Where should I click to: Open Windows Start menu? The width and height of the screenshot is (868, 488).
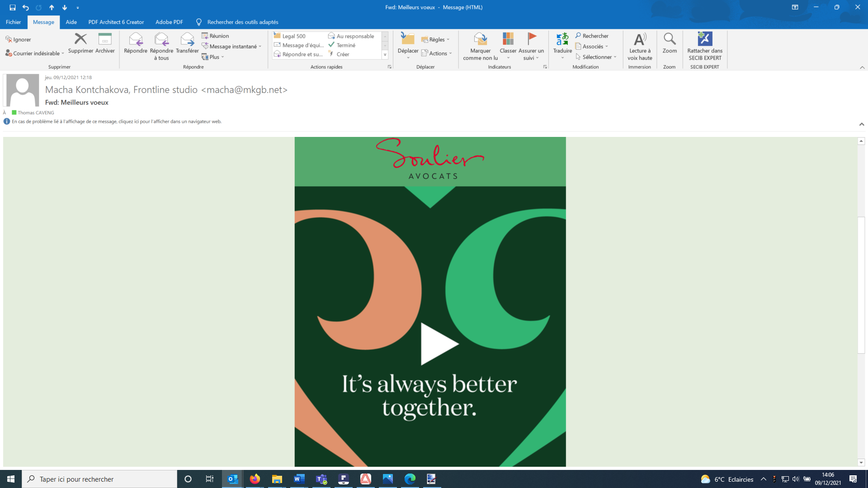click(x=11, y=479)
